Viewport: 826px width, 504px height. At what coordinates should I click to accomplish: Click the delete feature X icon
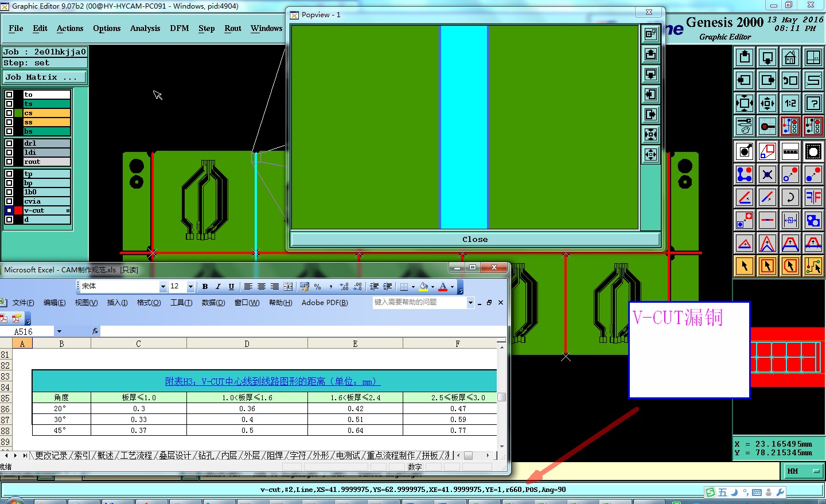coord(767,174)
